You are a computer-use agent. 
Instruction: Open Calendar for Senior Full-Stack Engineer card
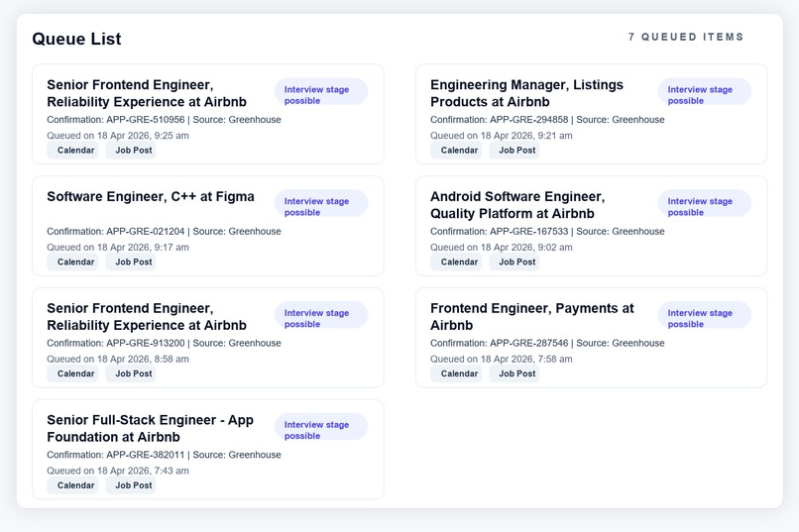72,485
